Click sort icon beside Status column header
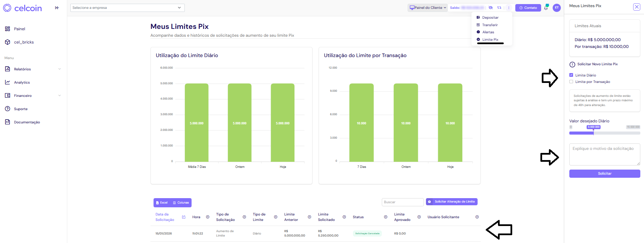The height and width of the screenshot is (243, 644). [x=386, y=217]
